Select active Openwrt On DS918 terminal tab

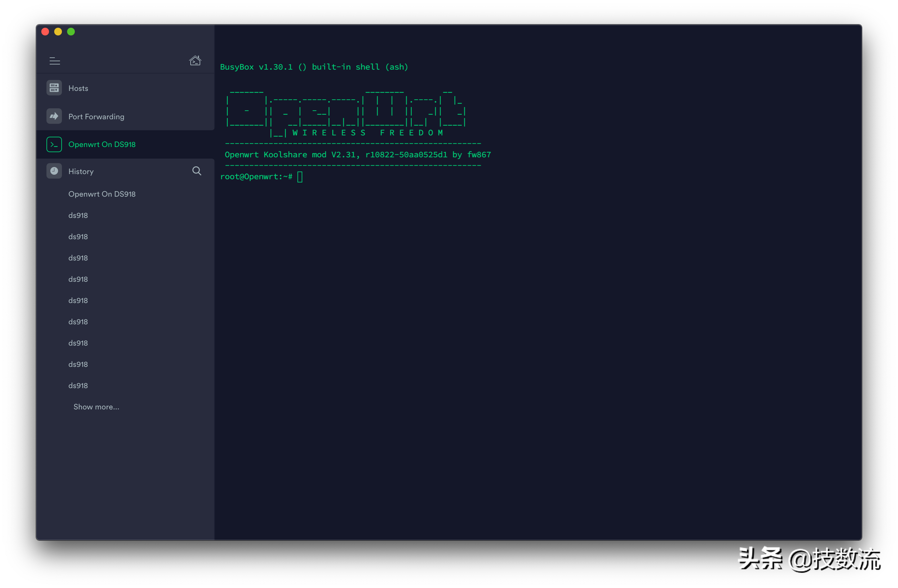[102, 144]
